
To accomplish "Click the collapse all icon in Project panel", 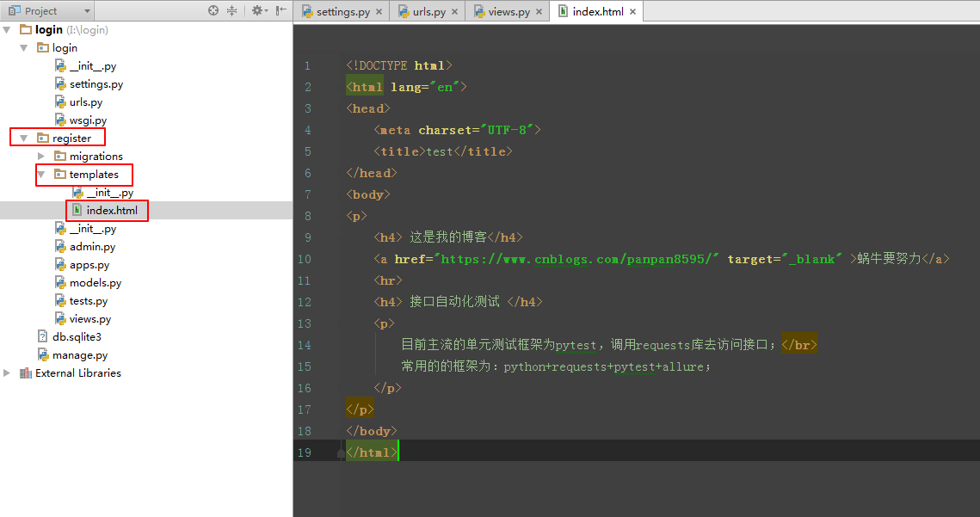I will (x=231, y=10).
